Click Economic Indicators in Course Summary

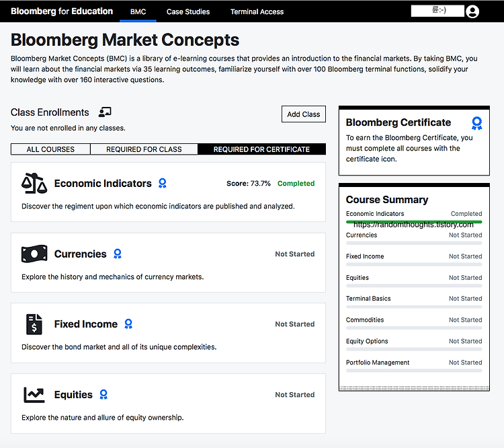coord(375,214)
